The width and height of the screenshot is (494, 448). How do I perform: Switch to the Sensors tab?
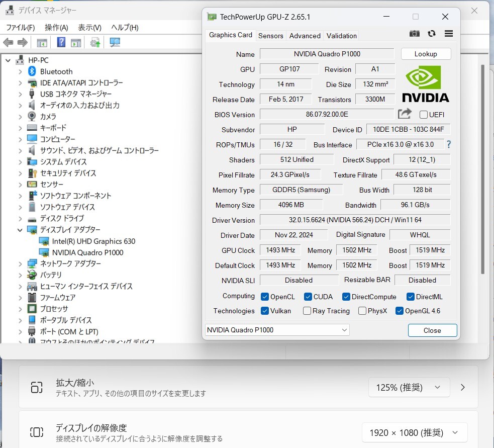point(271,36)
